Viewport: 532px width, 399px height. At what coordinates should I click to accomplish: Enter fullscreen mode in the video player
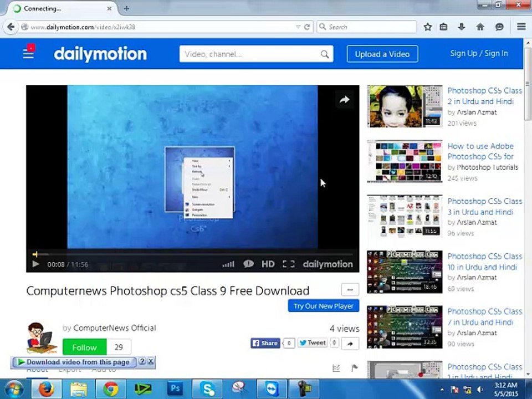(x=288, y=264)
